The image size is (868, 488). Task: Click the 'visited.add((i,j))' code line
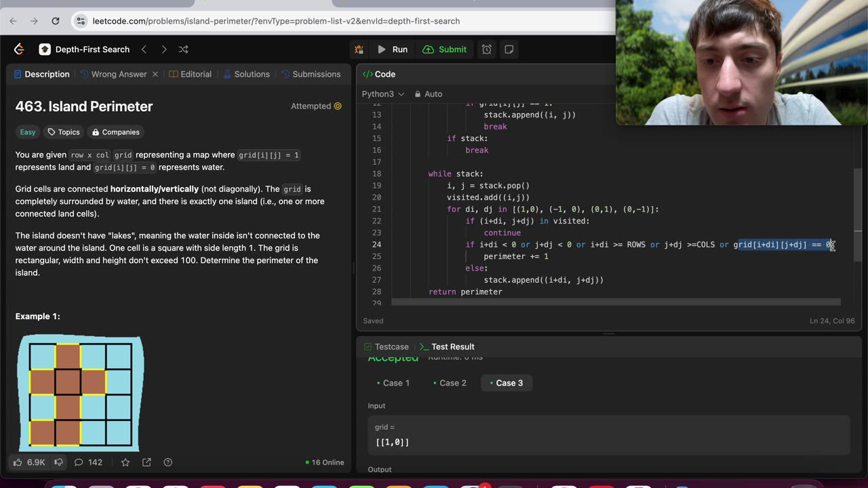click(x=488, y=197)
